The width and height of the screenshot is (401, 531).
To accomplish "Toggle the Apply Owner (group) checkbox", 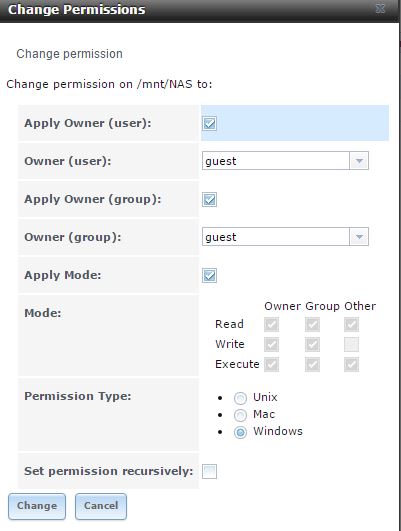I will (x=209, y=199).
